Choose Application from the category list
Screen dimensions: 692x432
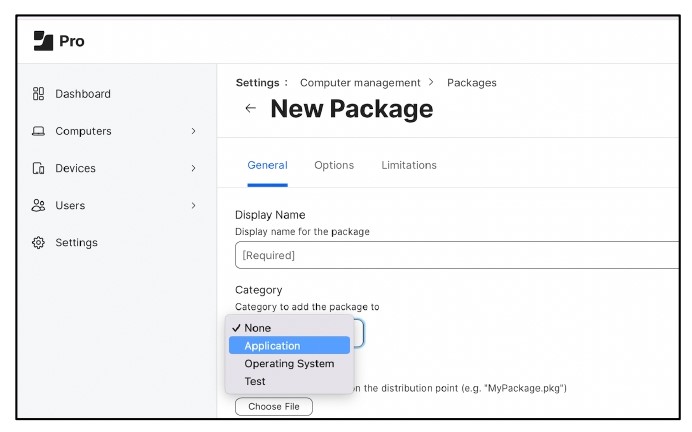click(x=289, y=346)
